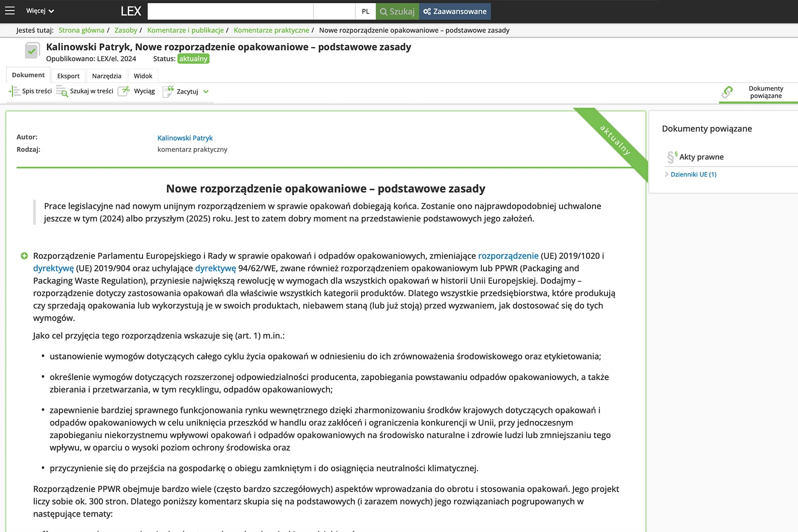This screenshot has height=532, width=798.
Task: Click the 'Autor:' field label
Action: pyautogui.click(x=27, y=137)
